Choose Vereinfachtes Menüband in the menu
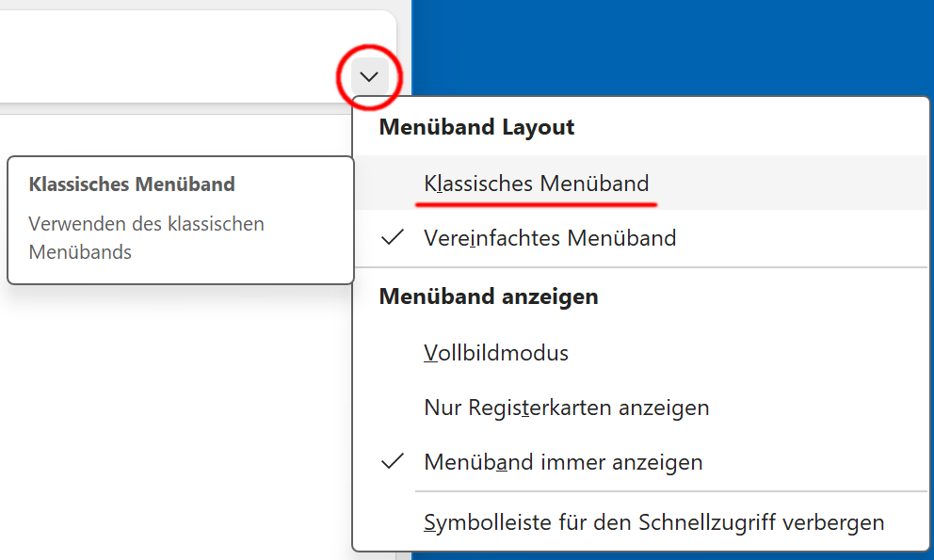 (x=550, y=238)
